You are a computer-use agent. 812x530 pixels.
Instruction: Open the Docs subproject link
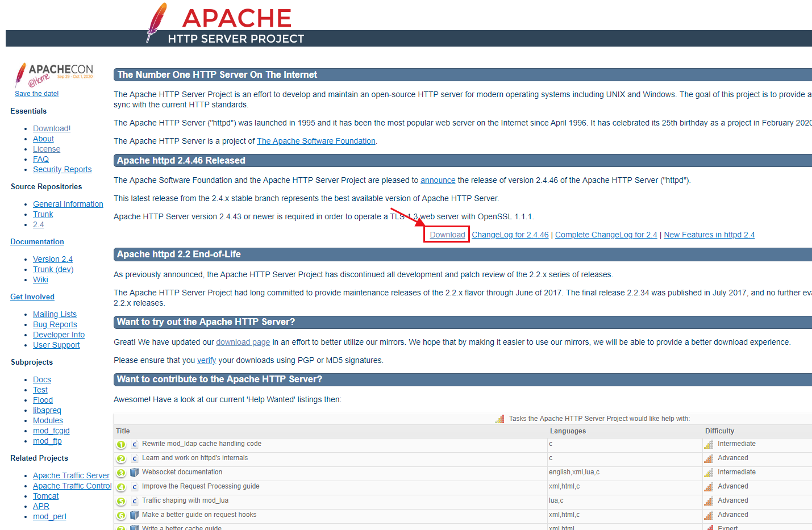pos(42,379)
